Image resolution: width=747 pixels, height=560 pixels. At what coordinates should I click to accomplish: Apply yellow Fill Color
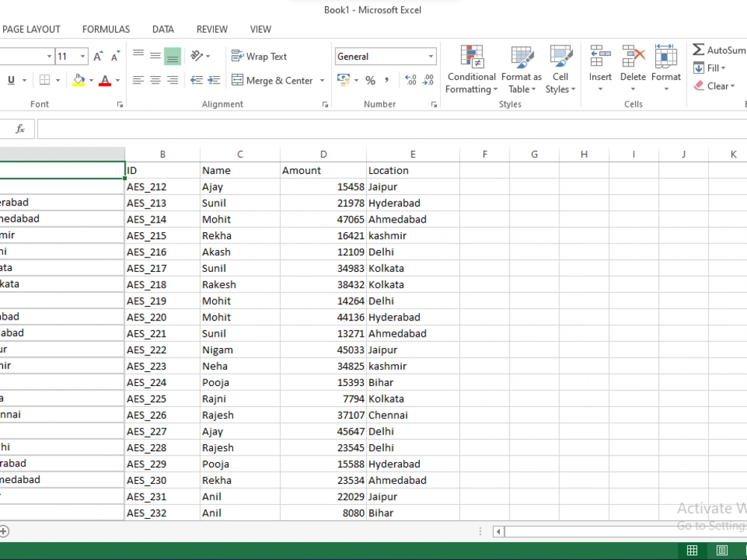[x=78, y=80]
